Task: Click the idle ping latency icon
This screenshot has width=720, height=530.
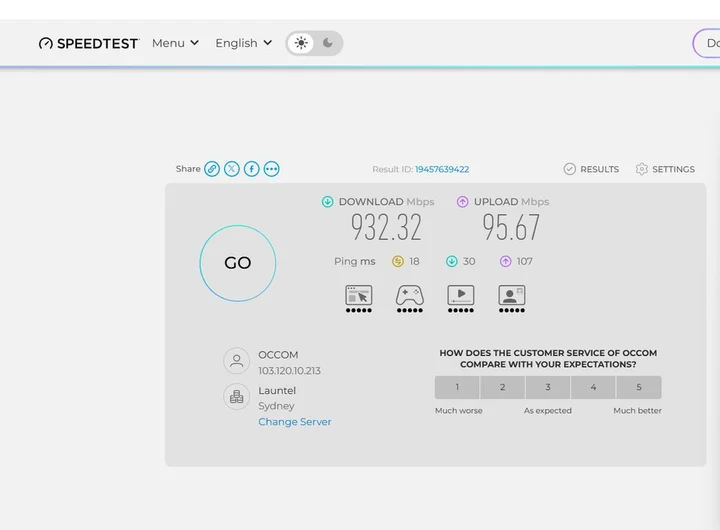Action: click(x=398, y=261)
